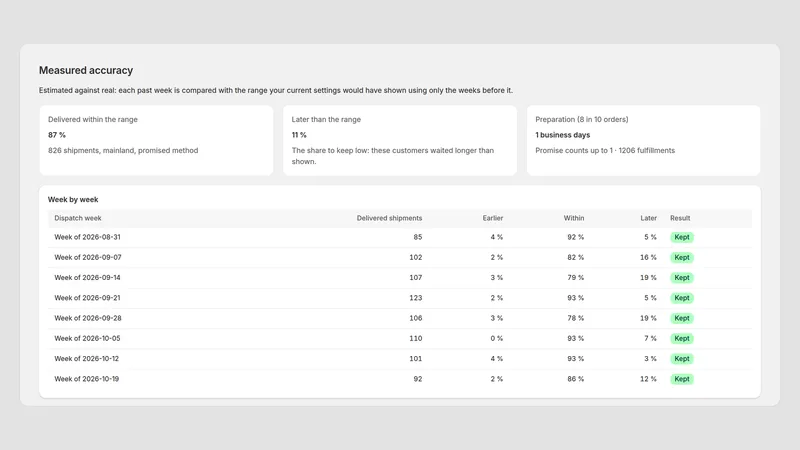Click the Week by week heading
Screen dimensions: 800x450
pyautogui.click(x=73, y=199)
